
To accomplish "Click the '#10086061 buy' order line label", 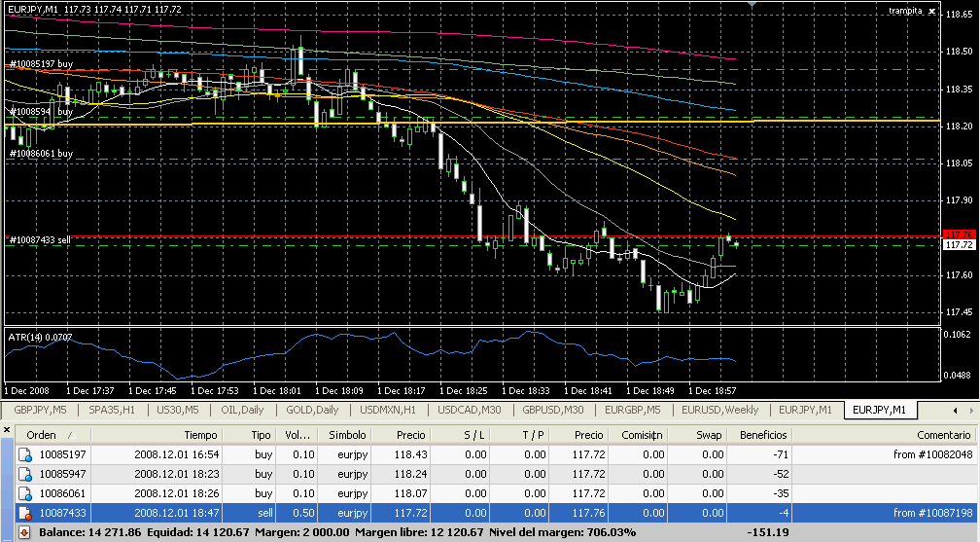I will 41,153.
